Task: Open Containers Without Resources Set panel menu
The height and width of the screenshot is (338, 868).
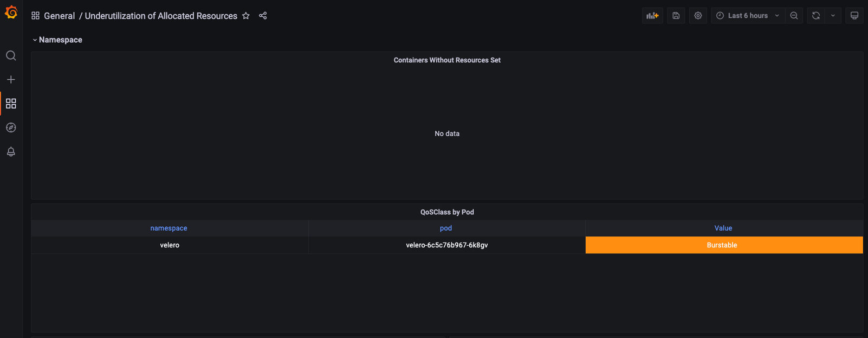Action: [447, 60]
